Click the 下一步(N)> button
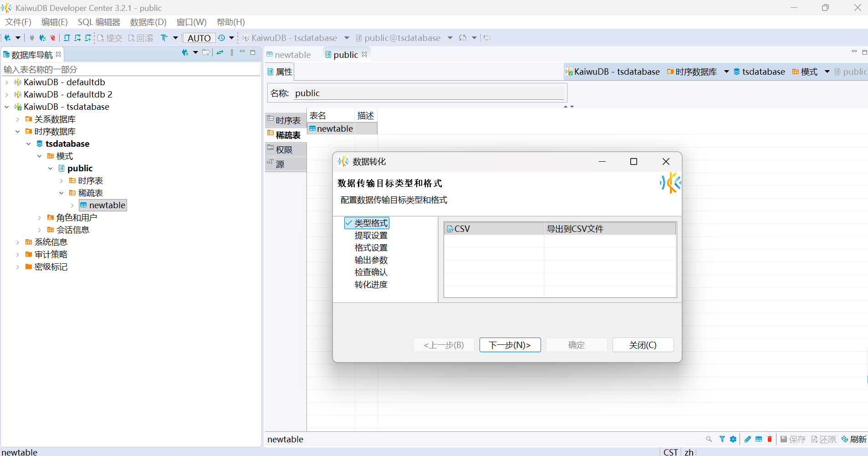 [x=510, y=345]
